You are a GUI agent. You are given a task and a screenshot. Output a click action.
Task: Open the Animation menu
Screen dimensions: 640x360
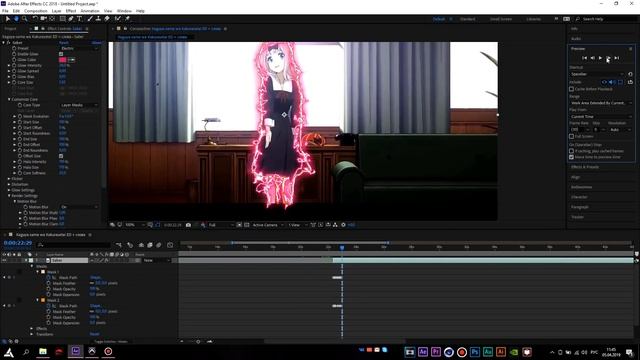click(90, 11)
